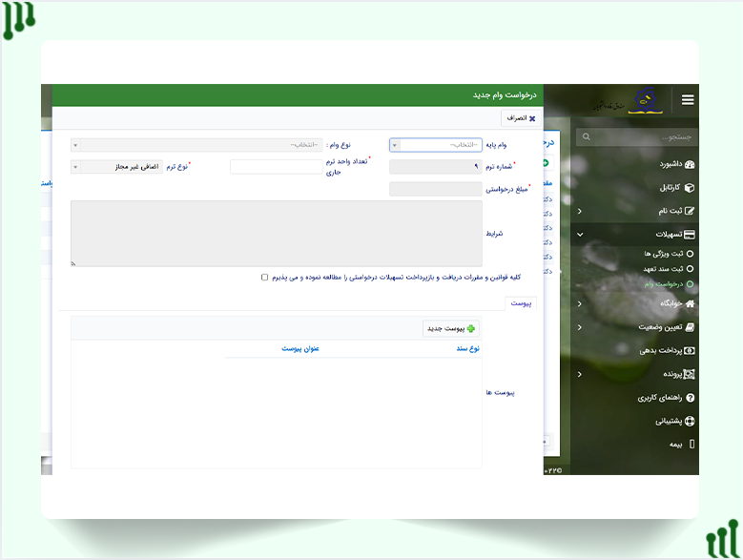Select ثبت ویژگی ها radio item
The image size is (743, 560).
click(690, 254)
